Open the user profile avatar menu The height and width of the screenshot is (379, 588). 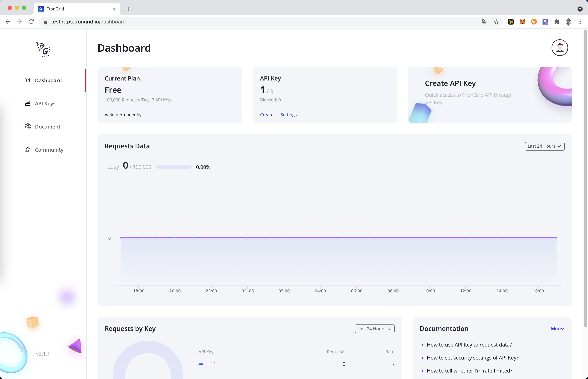(x=559, y=48)
